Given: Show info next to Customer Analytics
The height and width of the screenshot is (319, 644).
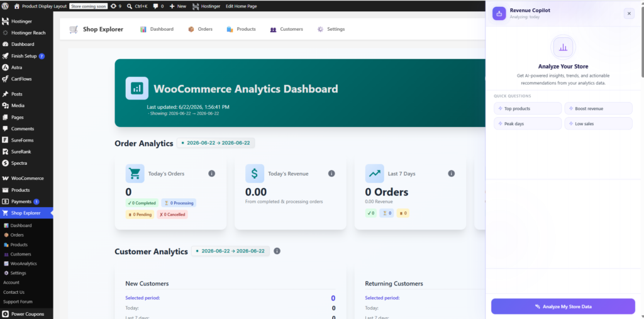Looking at the screenshot, I should pos(277,251).
